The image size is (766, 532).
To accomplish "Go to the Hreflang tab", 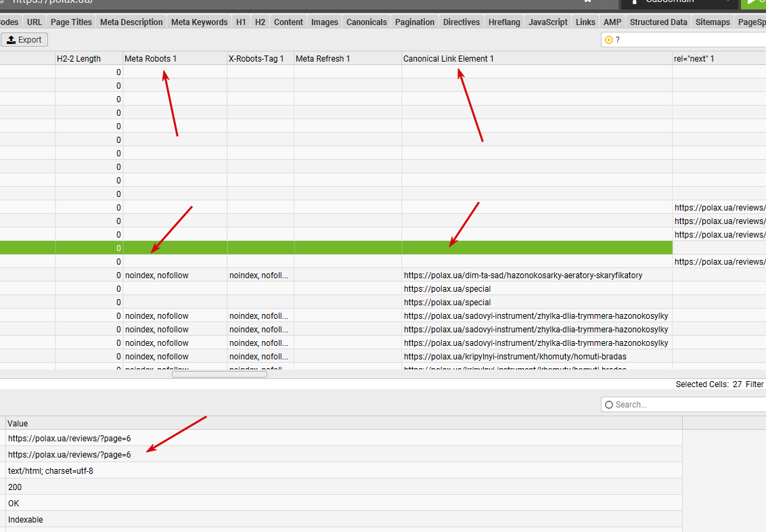I will pyautogui.click(x=504, y=22).
